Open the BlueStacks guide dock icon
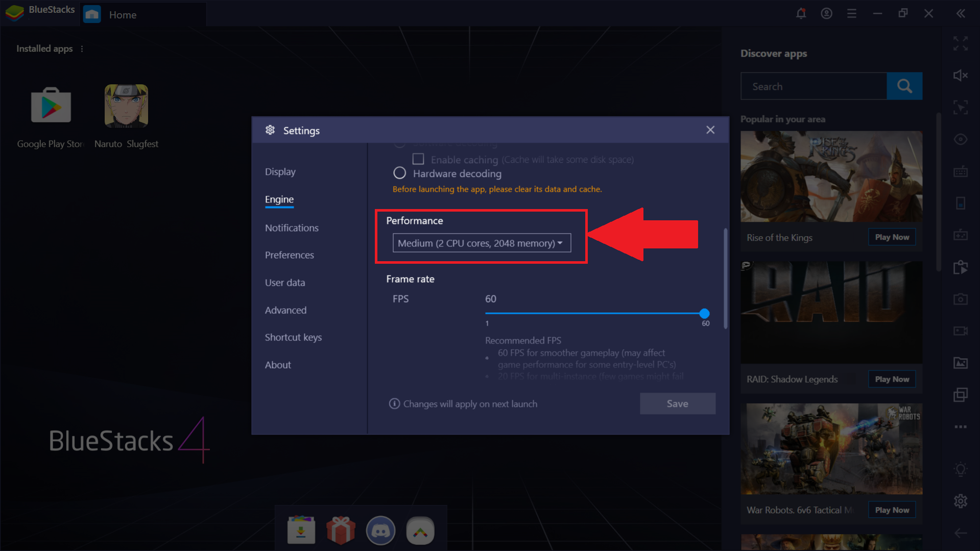980x551 pixels. pyautogui.click(x=420, y=531)
